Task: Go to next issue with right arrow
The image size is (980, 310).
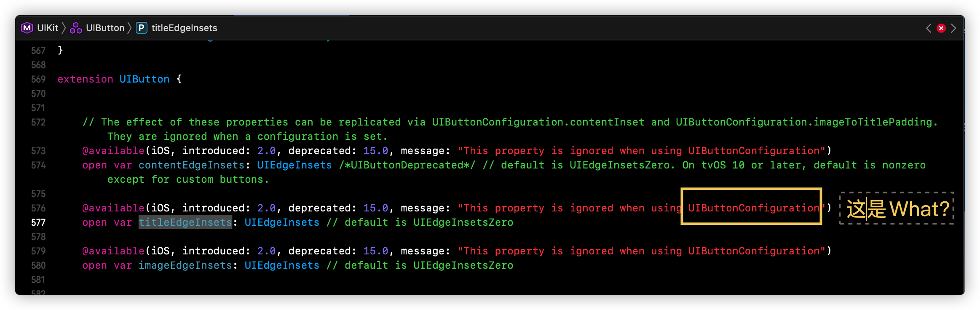Action: [x=953, y=28]
